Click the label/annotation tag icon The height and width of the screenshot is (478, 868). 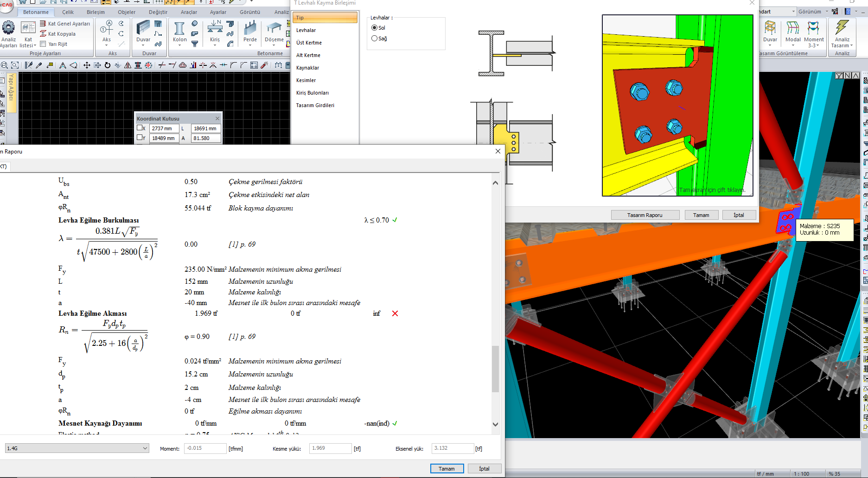pyautogui.click(x=50, y=65)
